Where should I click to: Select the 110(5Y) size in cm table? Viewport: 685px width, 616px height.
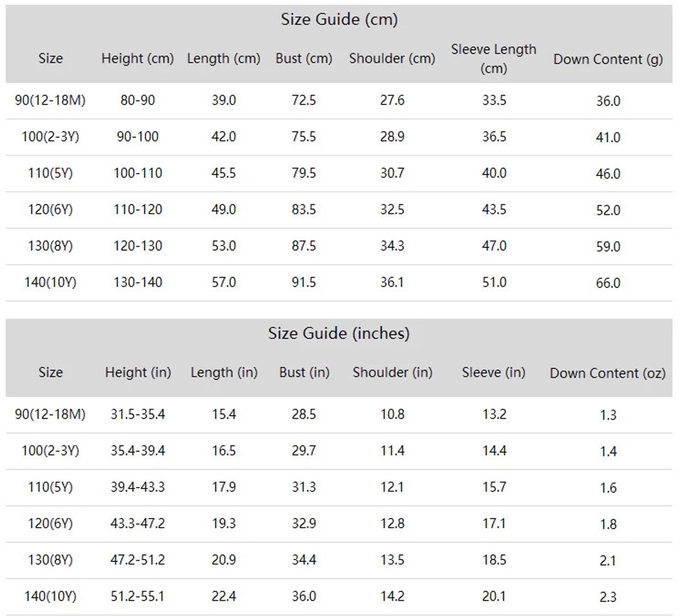pyautogui.click(x=50, y=173)
